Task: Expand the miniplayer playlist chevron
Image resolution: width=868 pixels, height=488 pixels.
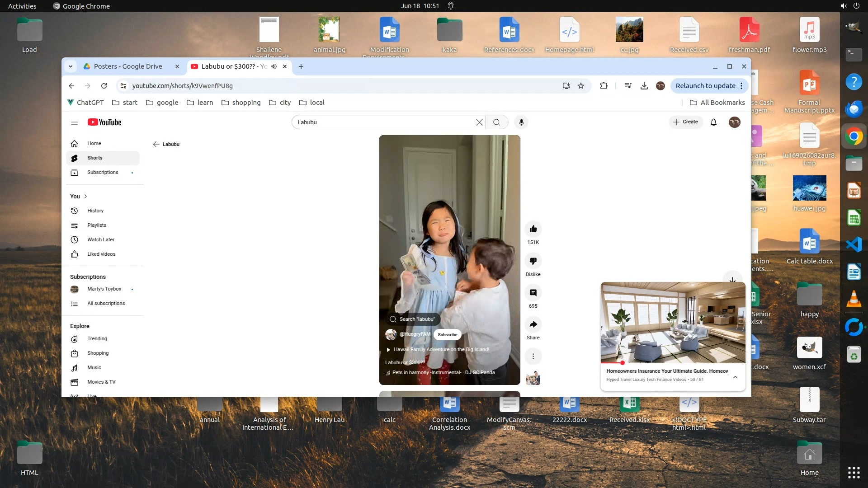Action: (x=735, y=377)
